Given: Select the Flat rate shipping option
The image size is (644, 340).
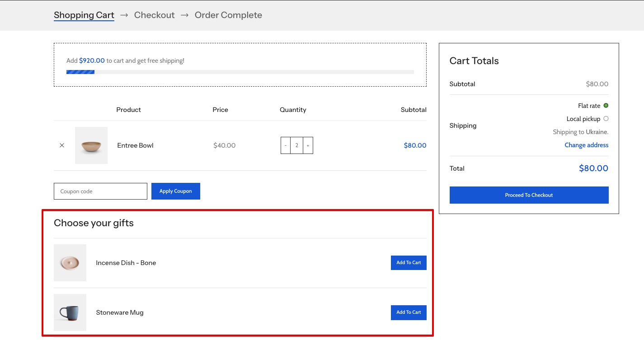Looking at the screenshot, I should [606, 106].
